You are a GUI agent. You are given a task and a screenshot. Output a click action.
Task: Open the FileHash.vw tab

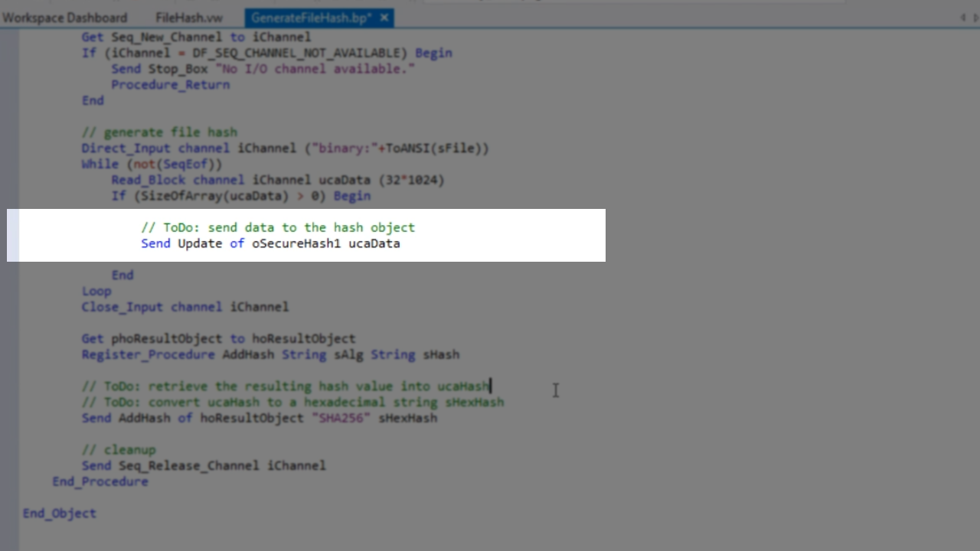(188, 18)
